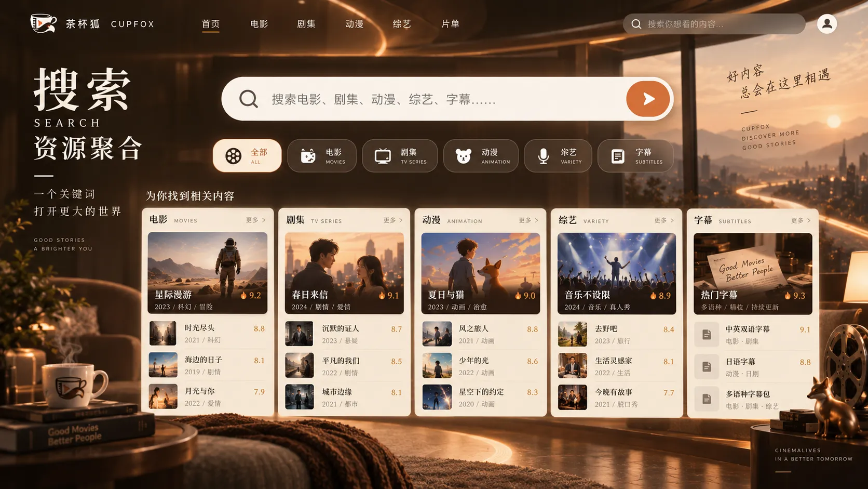This screenshot has width=868, height=489.
Task: Open the 热门字幕 featured poster
Action: coord(753,273)
